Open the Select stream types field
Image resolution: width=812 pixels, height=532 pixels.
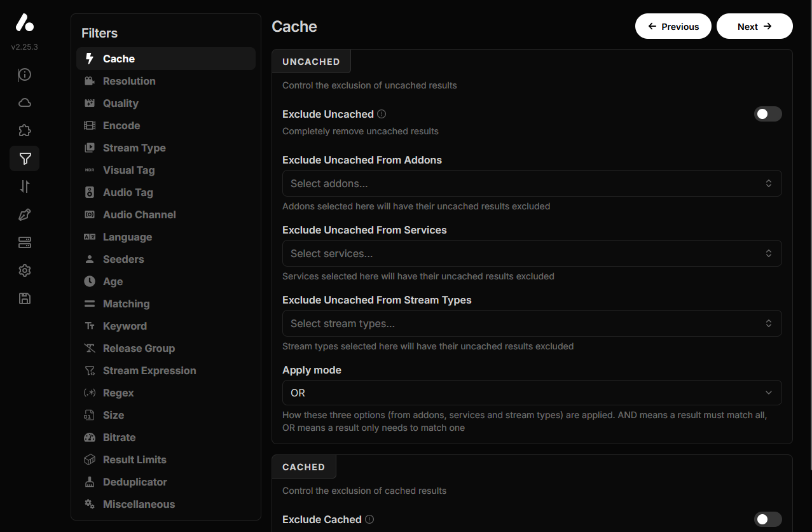click(x=532, y=323)
